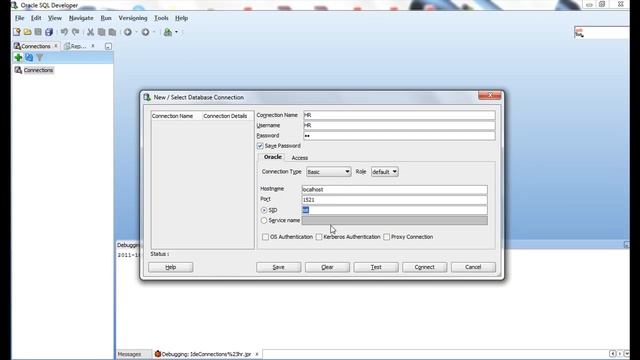Click the Port input field
Image resolution: width=640 pixels, height=360 pixels.
(x=394, y=200)
